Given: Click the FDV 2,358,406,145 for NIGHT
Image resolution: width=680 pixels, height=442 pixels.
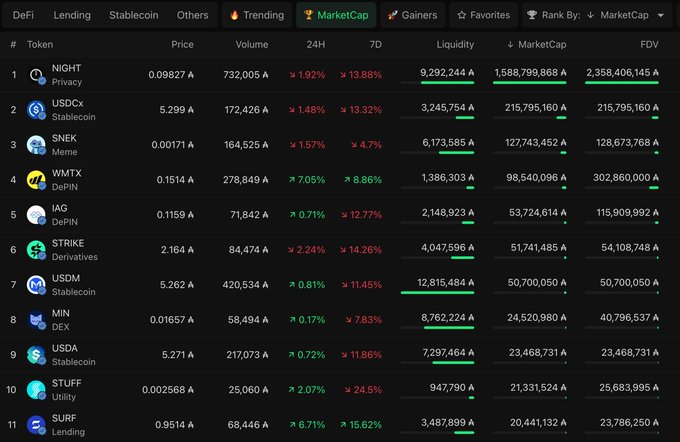Looking at the screenshot, I should [622, 72].
